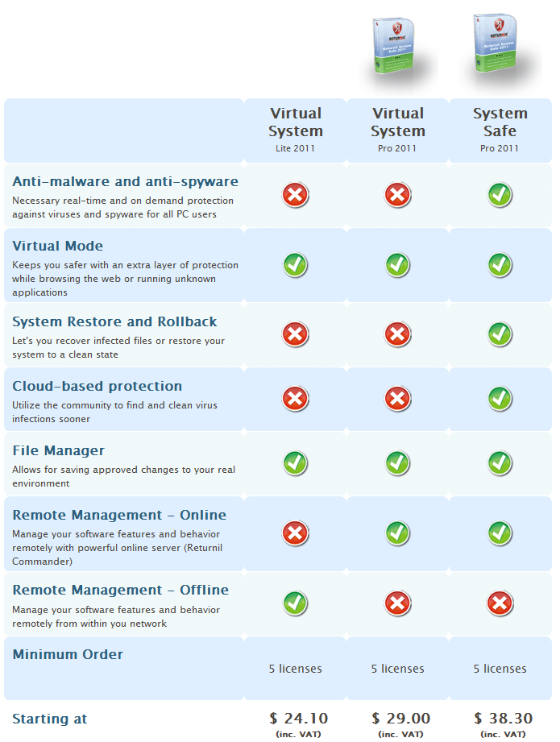Click 5 licenses under Virtual System Pro
560x742 pixels.
coord(397,669)
